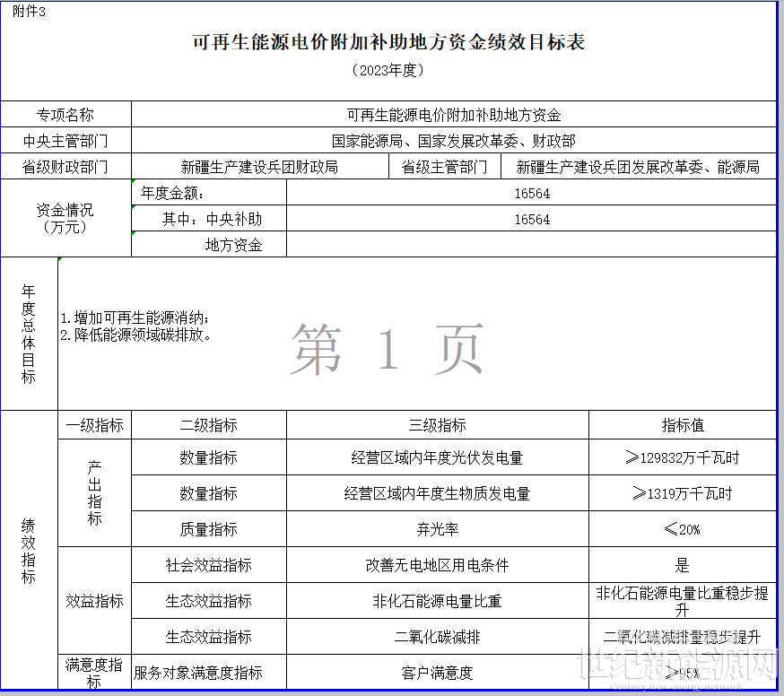Select the '地方资金' label cell
This screenshot has width=784, height=696.
(208, 245)
